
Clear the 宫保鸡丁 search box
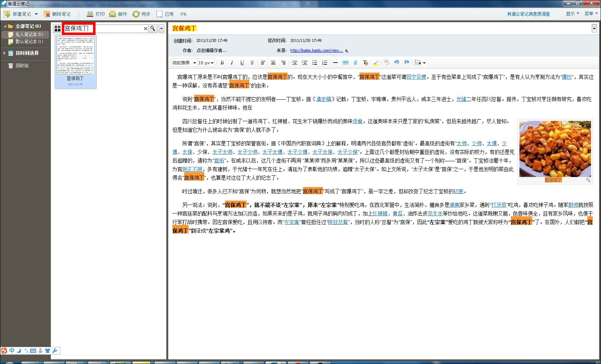[145, 28]
